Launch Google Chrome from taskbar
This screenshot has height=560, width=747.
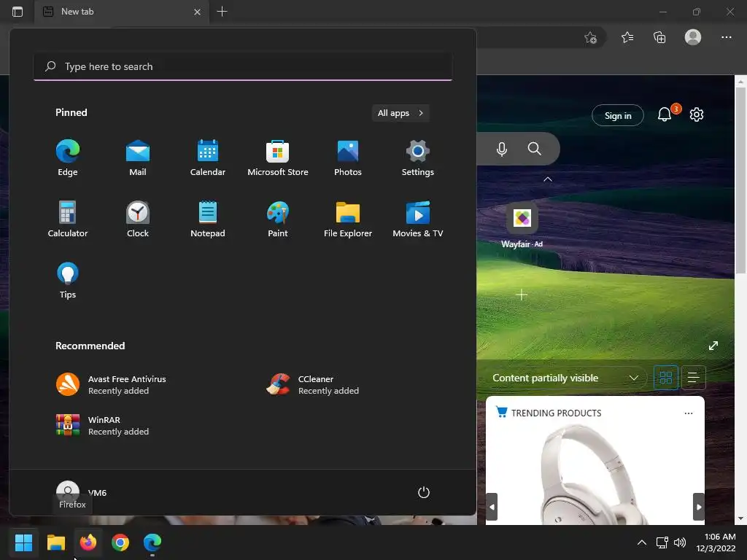click(120, 542)
